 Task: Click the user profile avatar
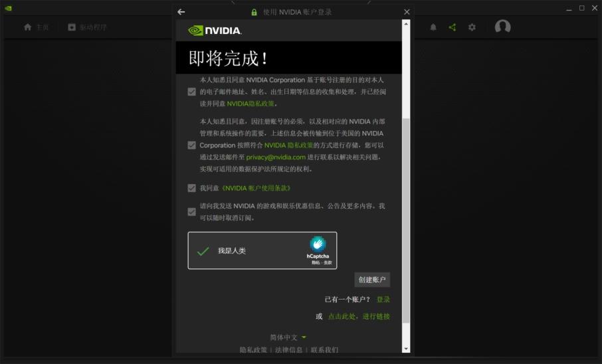pyautogui.click(x=502, y=27)
